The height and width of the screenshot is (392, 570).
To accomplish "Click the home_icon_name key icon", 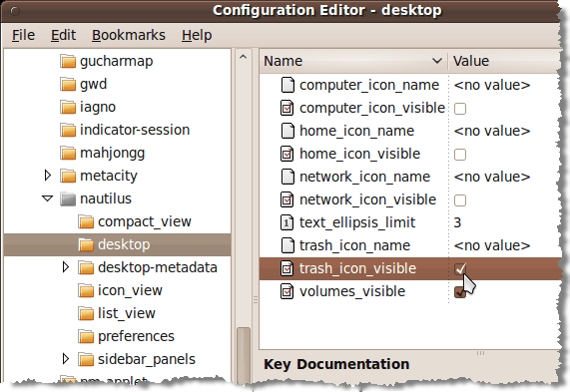I will (287, 131).
